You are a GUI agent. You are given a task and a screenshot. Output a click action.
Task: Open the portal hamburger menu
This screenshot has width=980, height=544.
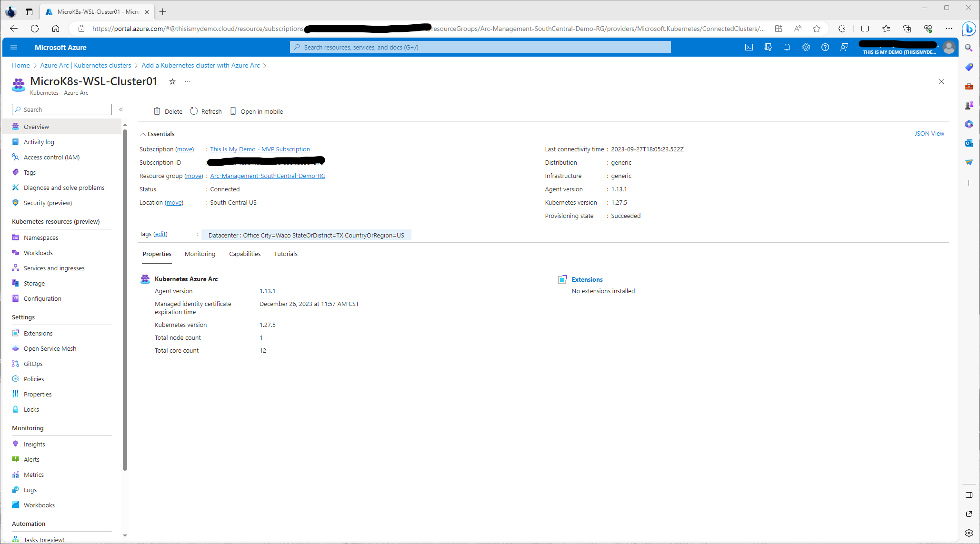pos(14,47)
